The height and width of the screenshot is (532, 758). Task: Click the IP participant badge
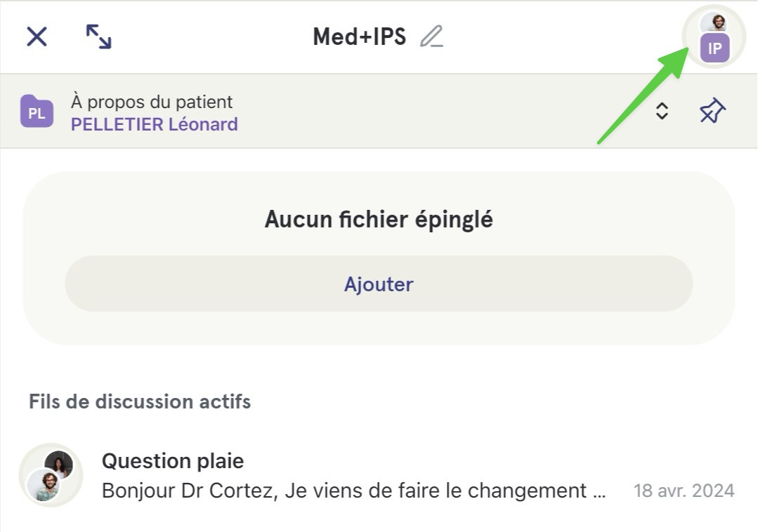click(x=715, y=48)
